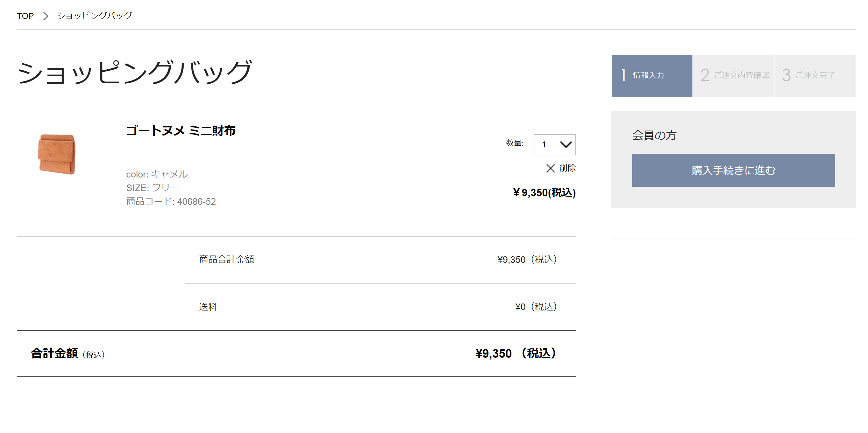The width and height of the screenshot is (868, 433).
Task: Click the X icon to delete the item
Action: 550,168
